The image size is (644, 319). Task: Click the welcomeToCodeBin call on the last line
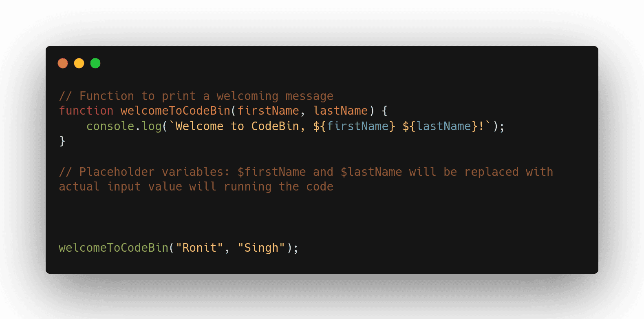pyautogui.click(x=113, y=248)
